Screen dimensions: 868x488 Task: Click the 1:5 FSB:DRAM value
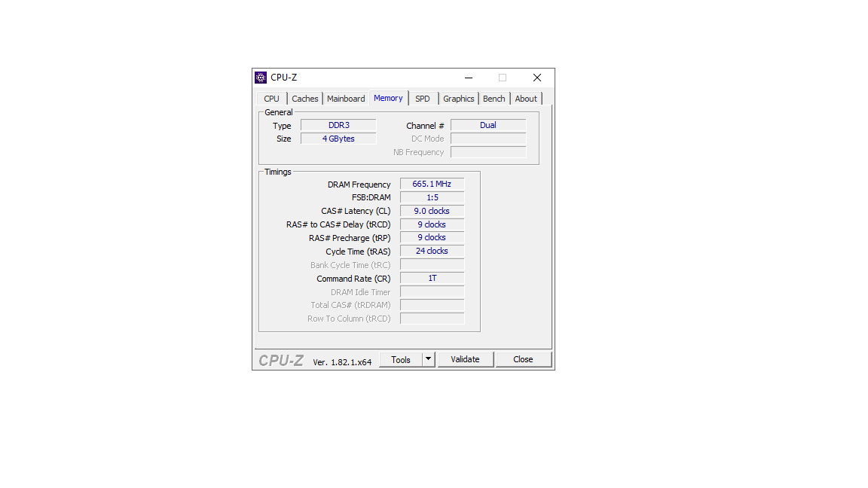[x=432, y=197]
